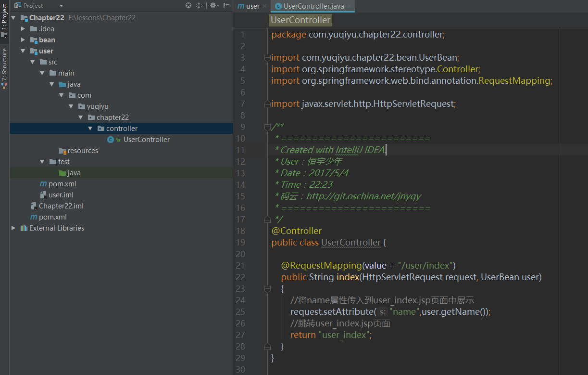Screen dimensions: 588x375
Task: Collapse the main java source folder arrow
Action: [x=52, y=84]
